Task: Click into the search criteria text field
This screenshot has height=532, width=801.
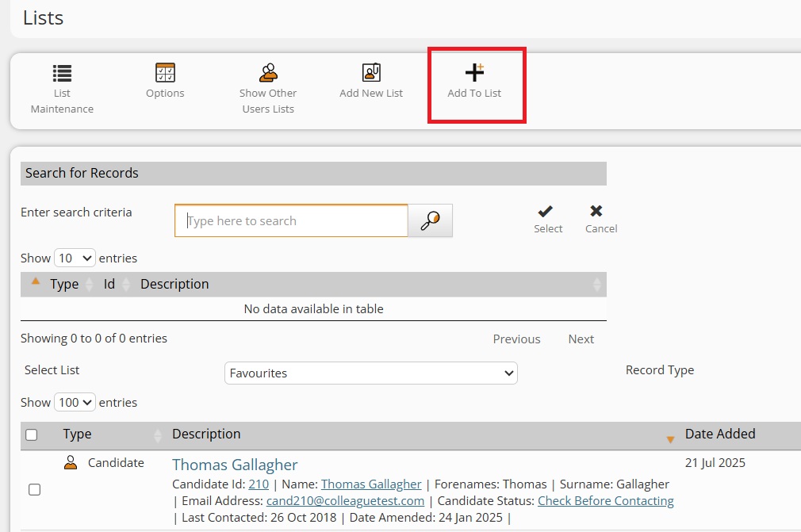Action: [x=291, y=221]
